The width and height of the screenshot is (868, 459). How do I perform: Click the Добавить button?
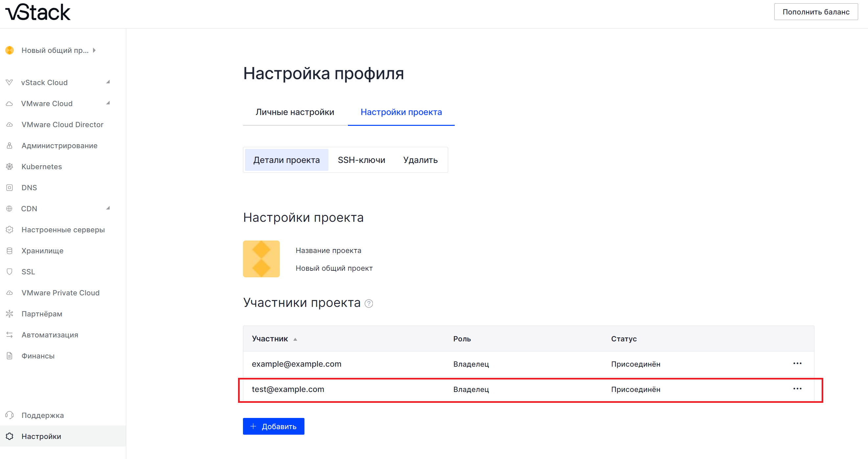[x=274, y=426]
